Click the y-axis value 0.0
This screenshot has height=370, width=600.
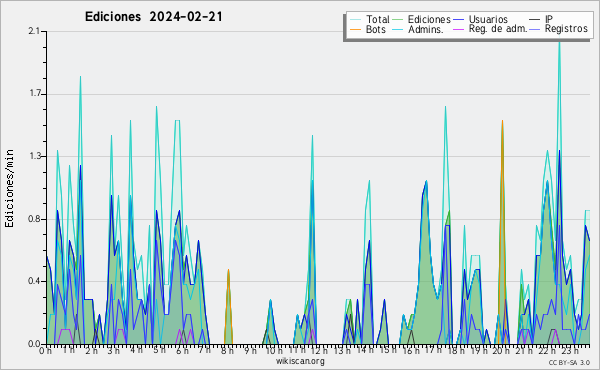point(34,344)
